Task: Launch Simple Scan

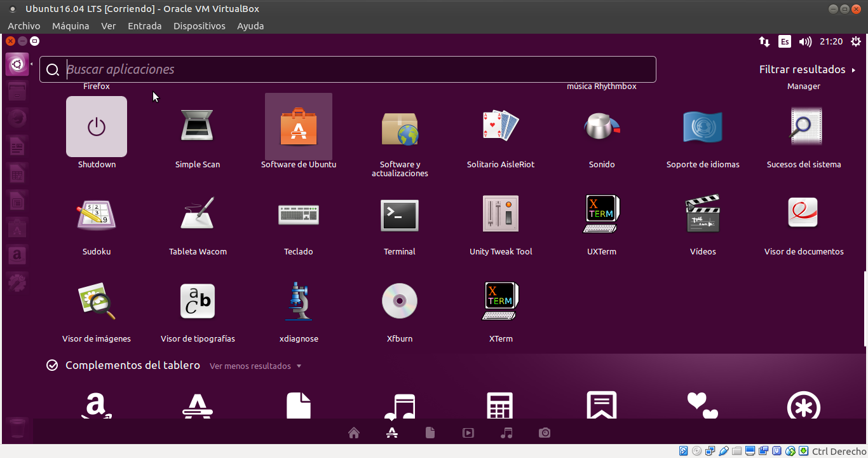Action: pyautogui.click(x=198, y=127)
